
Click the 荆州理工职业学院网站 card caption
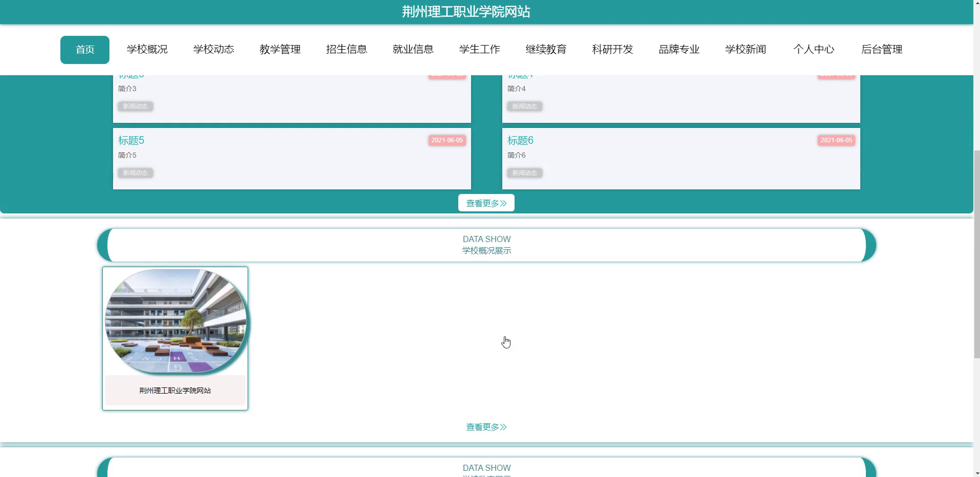[175, 391]
